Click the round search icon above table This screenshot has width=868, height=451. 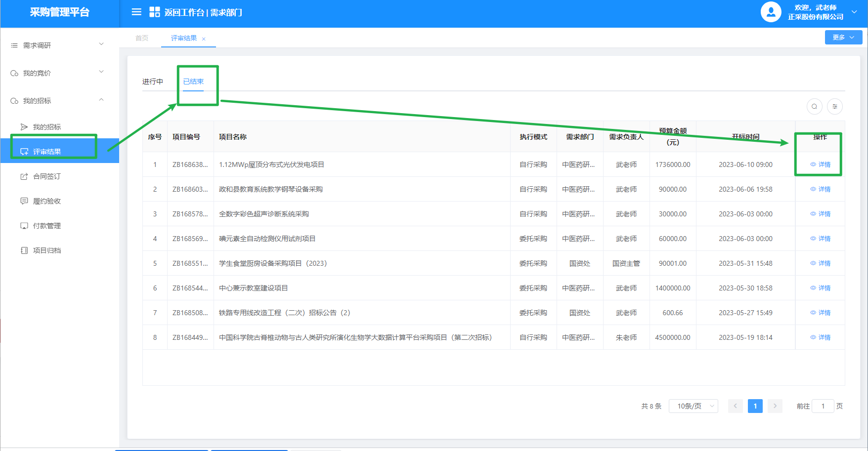point(814,106)
